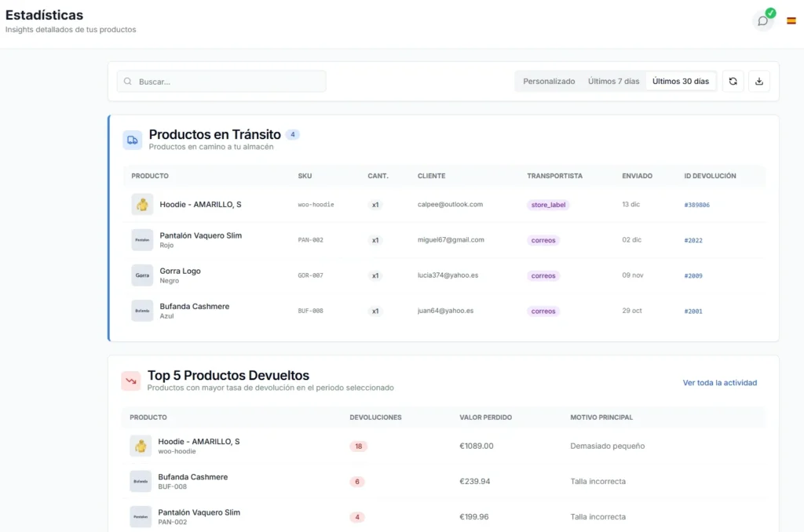Click the red declining trend icon

click(x=131, y=381)
